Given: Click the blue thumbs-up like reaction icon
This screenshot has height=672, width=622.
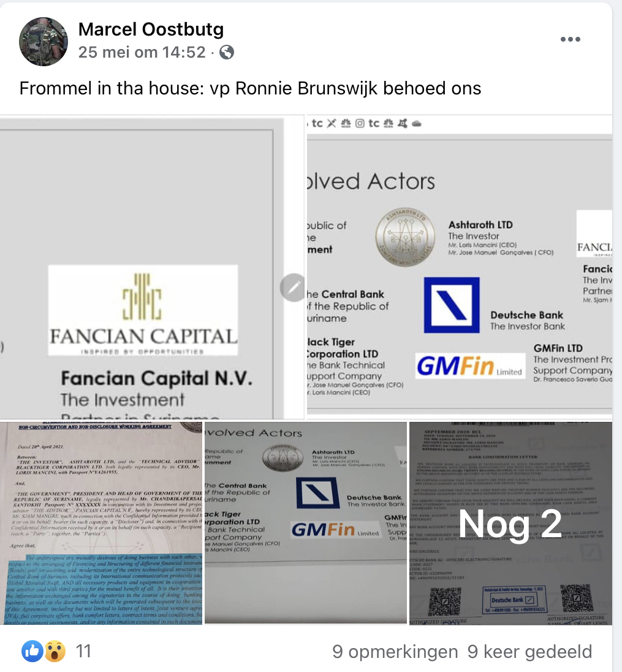Looking at the screenshot, I should click(32, 651).
